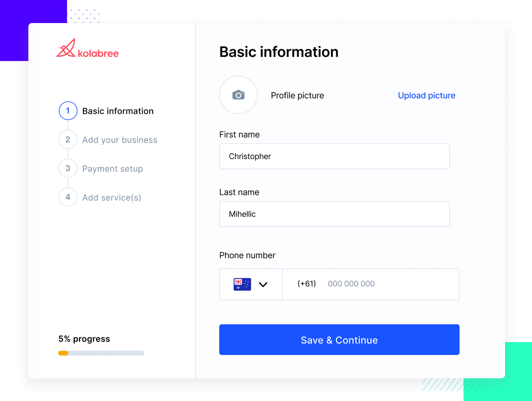Open the Payment setup step
Image resolution: width=532 pixels, height=401 pixels.
click(x=112, y=169)
